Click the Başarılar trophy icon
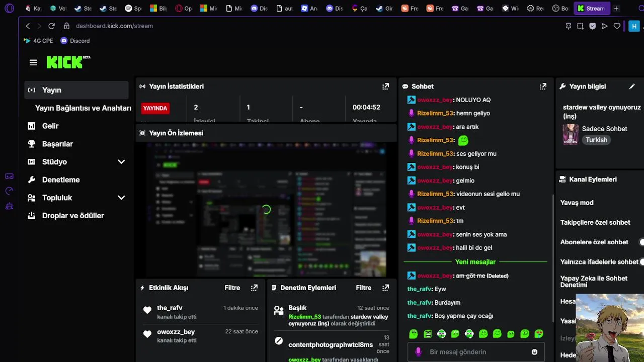 tap(32, 144)
